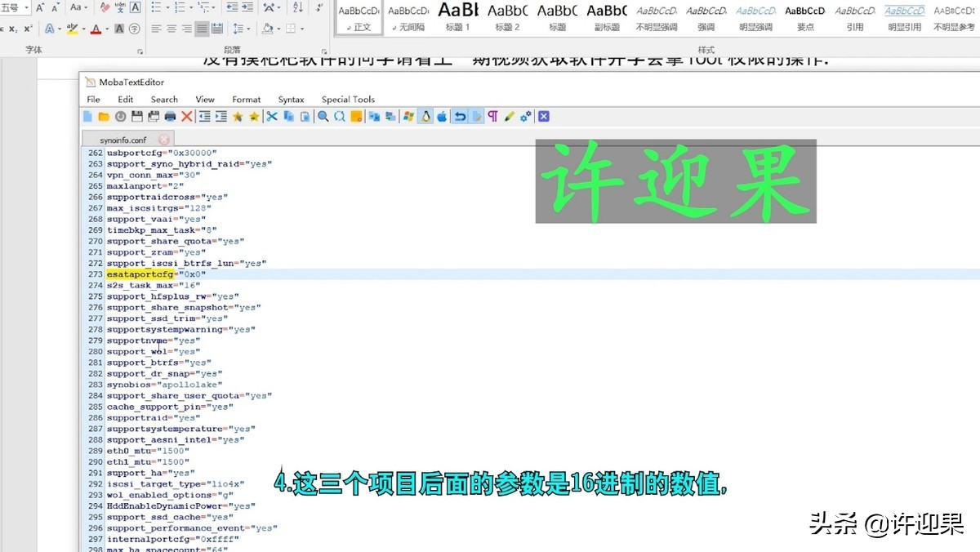Expand the font color dropdown arrow
Viewport: 980px width, 552px height.
pyautogui.click(x=107, y=29)
